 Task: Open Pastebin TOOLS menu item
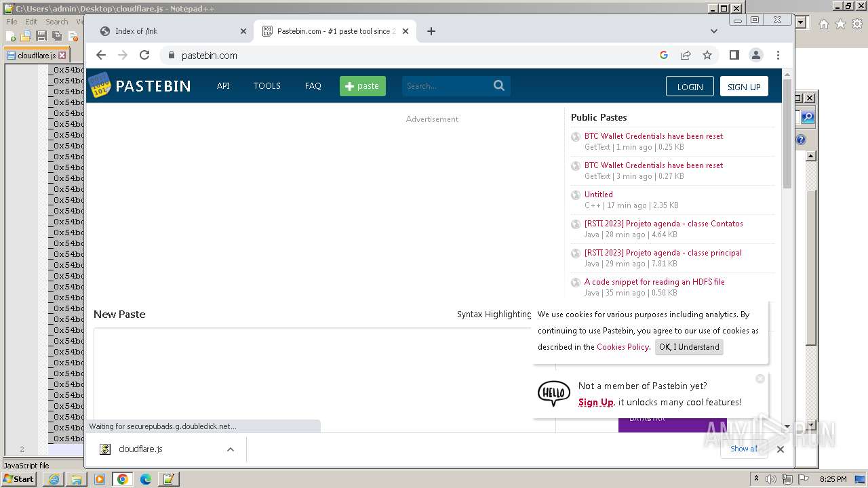(267, 86)
